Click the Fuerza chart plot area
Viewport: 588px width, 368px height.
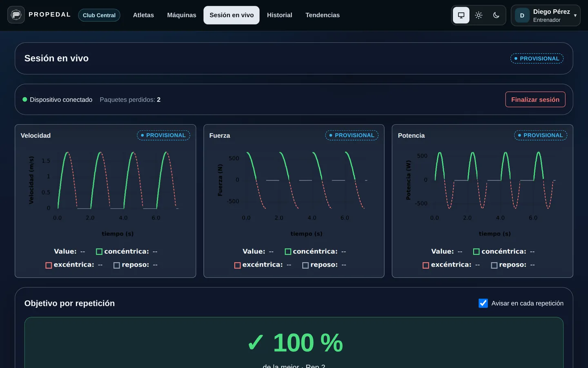click(x=306, y=180)
